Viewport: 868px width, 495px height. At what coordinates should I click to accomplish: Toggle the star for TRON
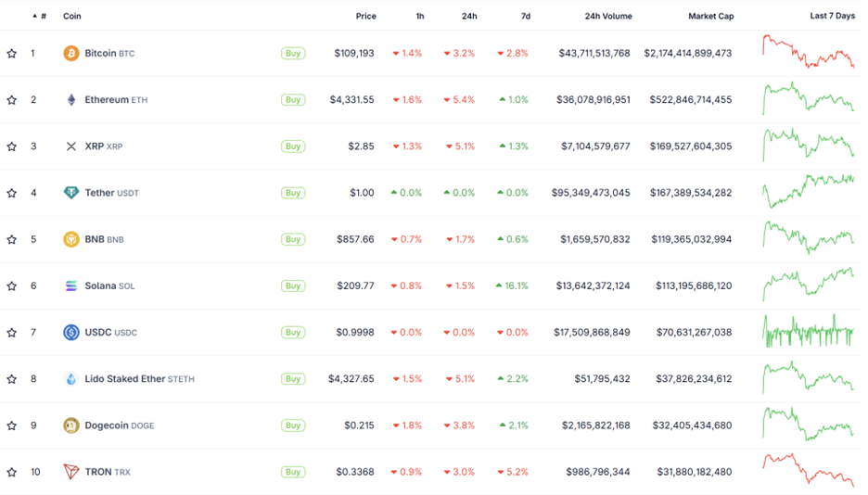(x=12, y=472)
